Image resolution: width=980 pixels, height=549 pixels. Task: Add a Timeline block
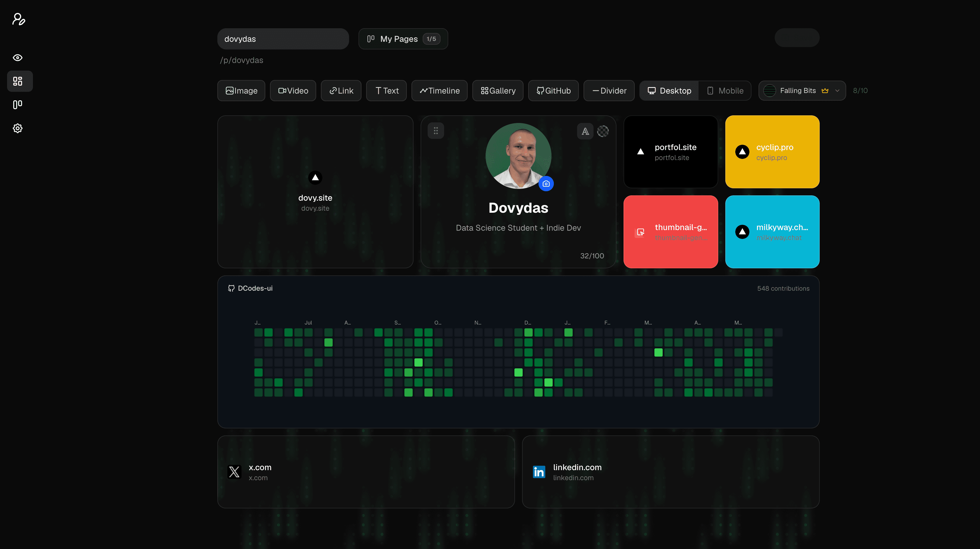point(439,91)
